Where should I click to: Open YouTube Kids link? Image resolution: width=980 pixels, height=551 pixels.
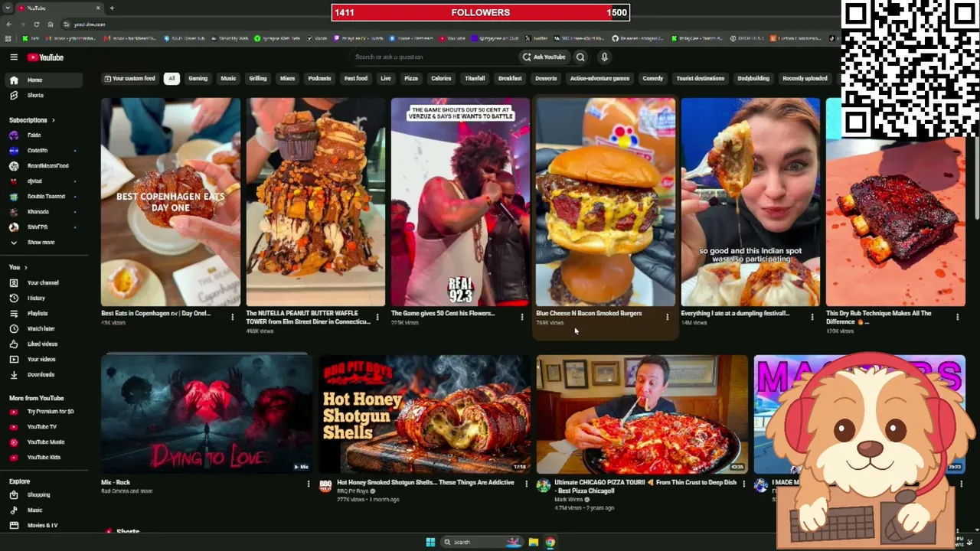click(x=42, y=457)
